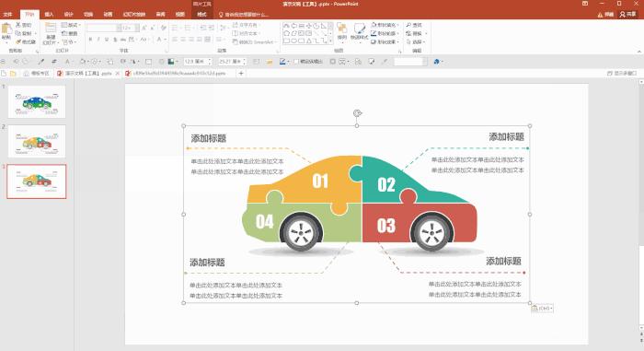The width and height of the screenshot is (644, 351).
Task: Switch to the second .pptx document tab
Action: (176, 74)
